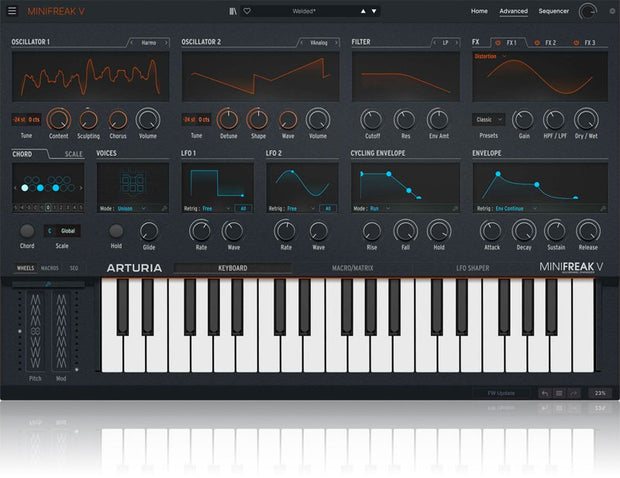Toggle FX 1 power button
The image size is (620, 478).
(x=498, y=43)
